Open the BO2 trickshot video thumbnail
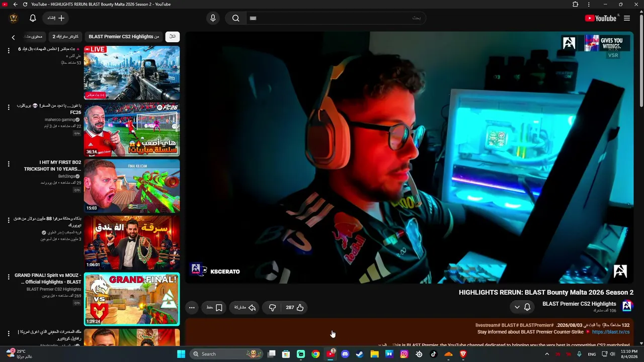Image resolution: width=644 pixels, height=362 pixels. click(132, 186)
